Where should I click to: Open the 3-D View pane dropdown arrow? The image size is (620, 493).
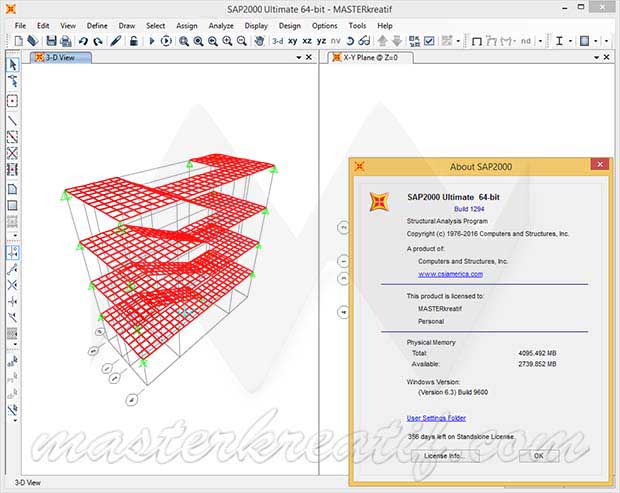coord(299,58)
